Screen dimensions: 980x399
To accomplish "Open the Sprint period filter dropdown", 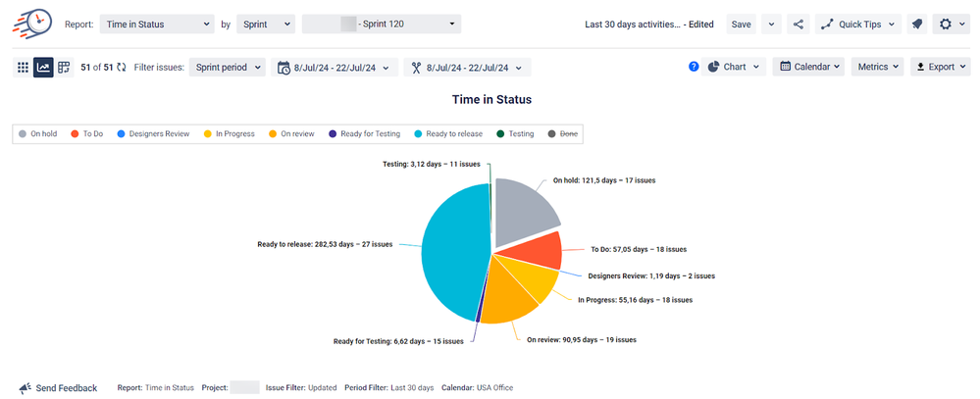I will 227,68.
